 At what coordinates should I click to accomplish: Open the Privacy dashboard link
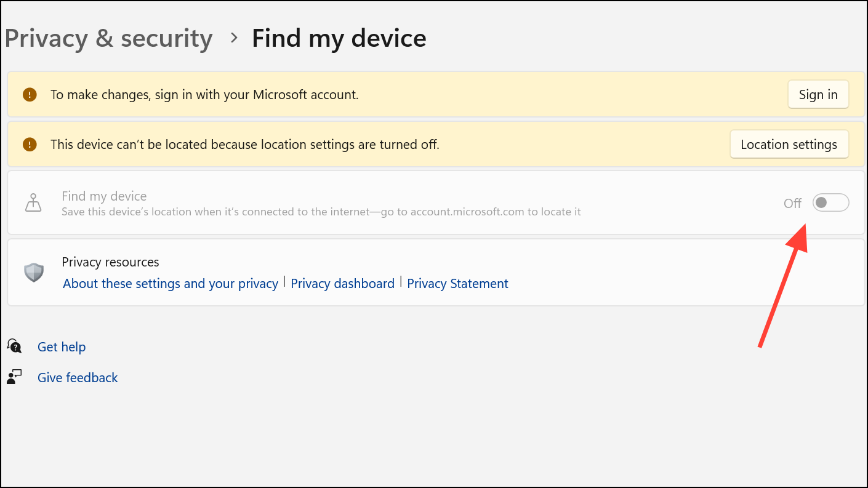point(342,284)
